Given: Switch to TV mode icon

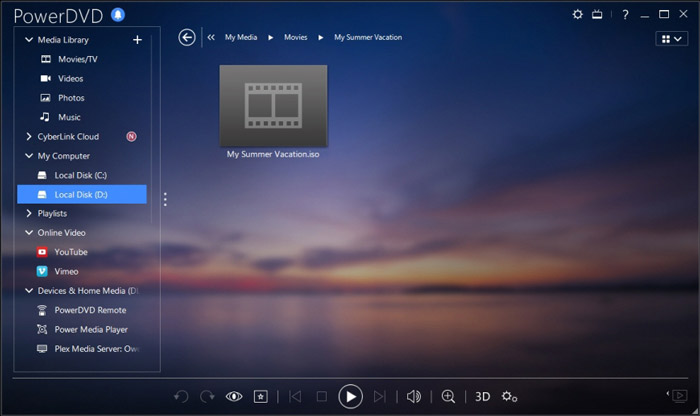Looking at the screenshot, I should tap(597, 15).
